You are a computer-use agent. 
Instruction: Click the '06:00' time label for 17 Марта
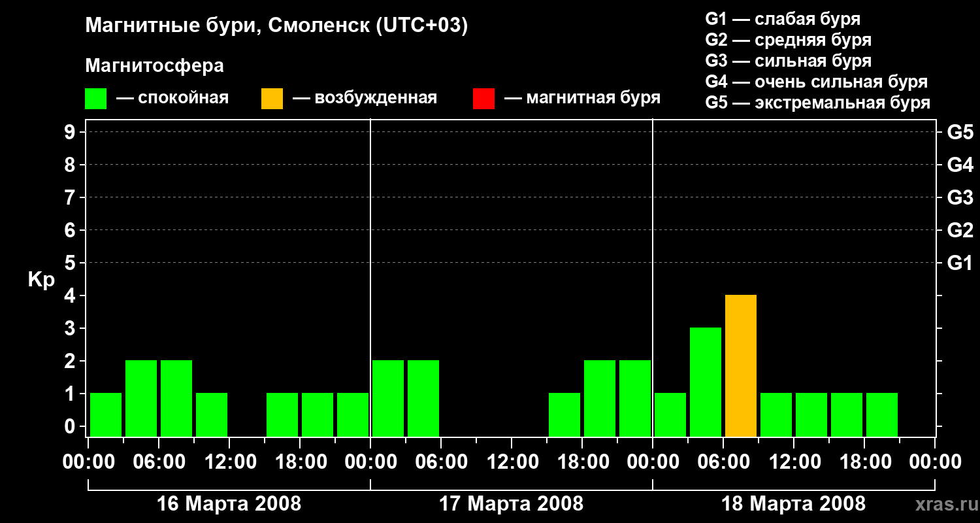441,462
